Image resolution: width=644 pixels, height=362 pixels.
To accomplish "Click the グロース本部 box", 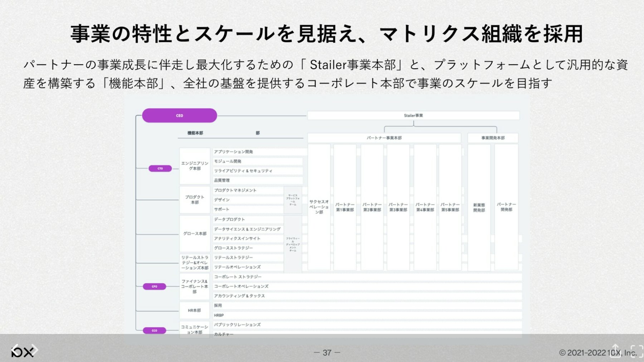I will pos(195,234).
